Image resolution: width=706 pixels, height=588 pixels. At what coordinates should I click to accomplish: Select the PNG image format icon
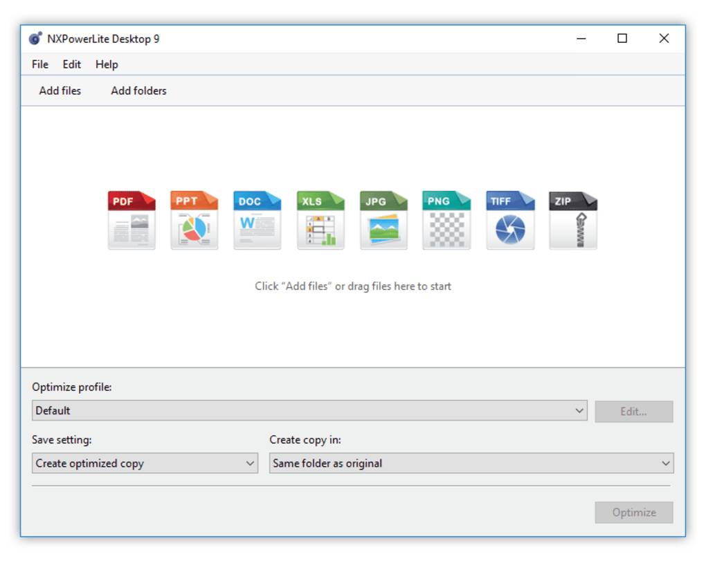447,219
